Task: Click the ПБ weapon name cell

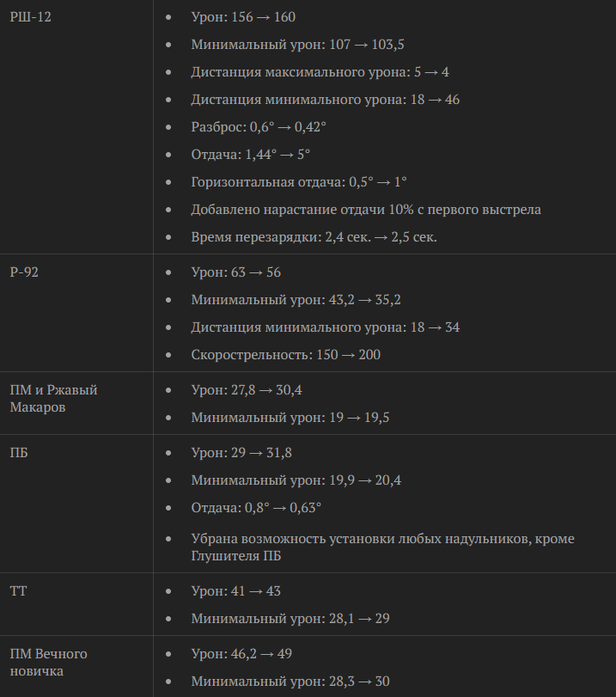Action: tap(19, 453)
